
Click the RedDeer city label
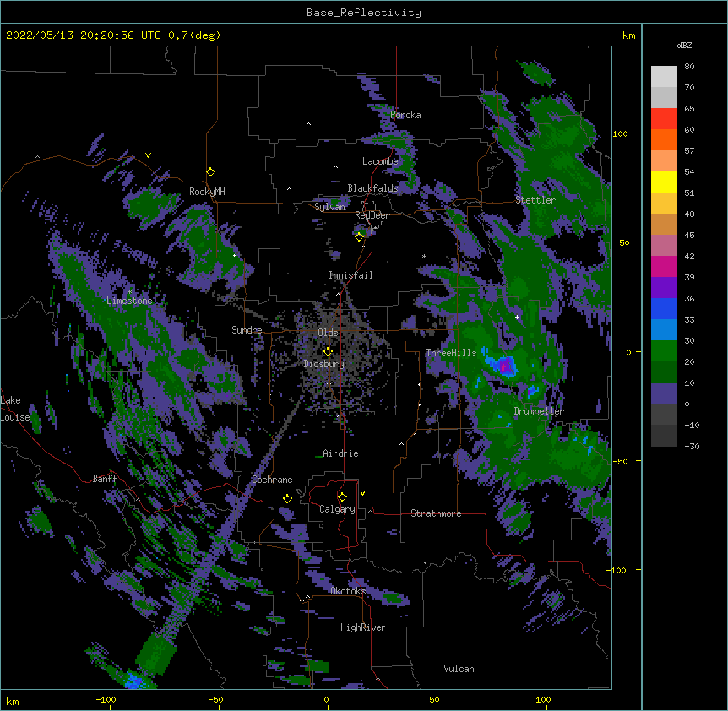[372, 215]
